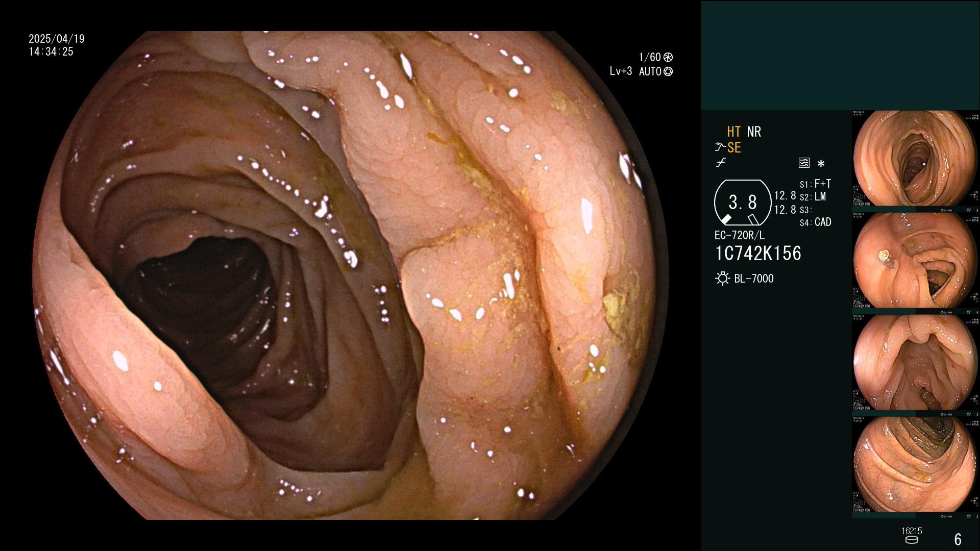Click the time stamp 14:34:25
The width and height of the screenshot is (980, 551).
(51, 52)
